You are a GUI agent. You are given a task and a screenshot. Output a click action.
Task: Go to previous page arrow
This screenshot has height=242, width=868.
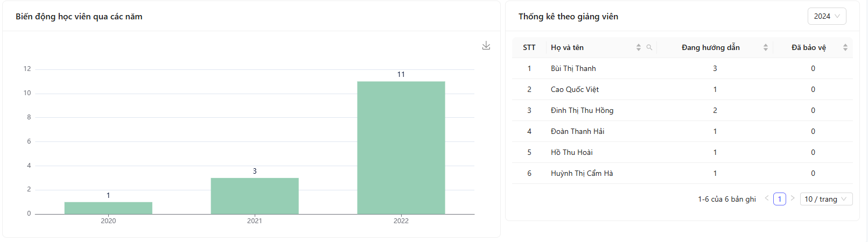[x=767, y=198]
